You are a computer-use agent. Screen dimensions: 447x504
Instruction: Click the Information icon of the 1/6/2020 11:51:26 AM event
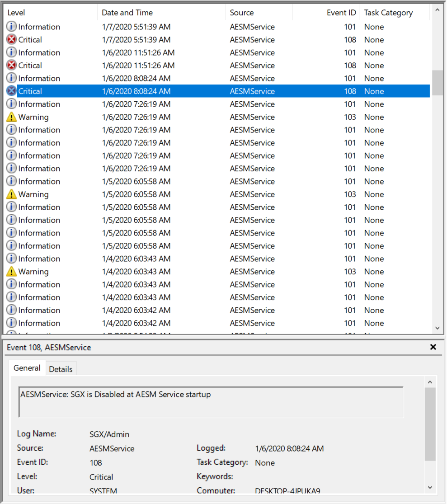(x=11, y=52)
